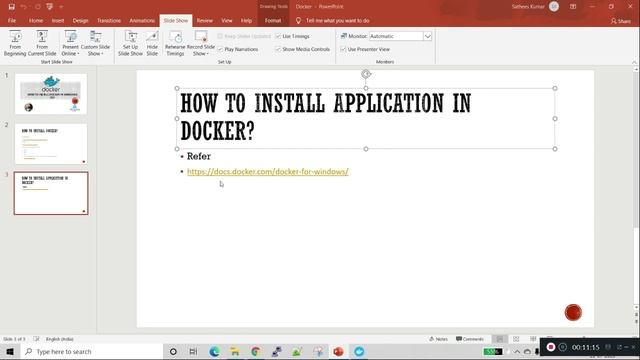Start slideshow From Beginning
The width and height of the screenshot is (640, 360).
point(15,43)
